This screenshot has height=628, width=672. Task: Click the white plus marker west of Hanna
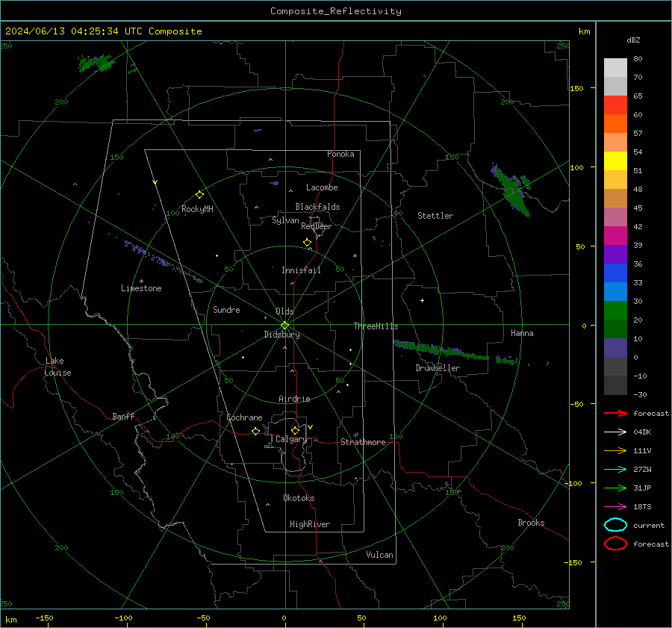(x=422, y=300)
